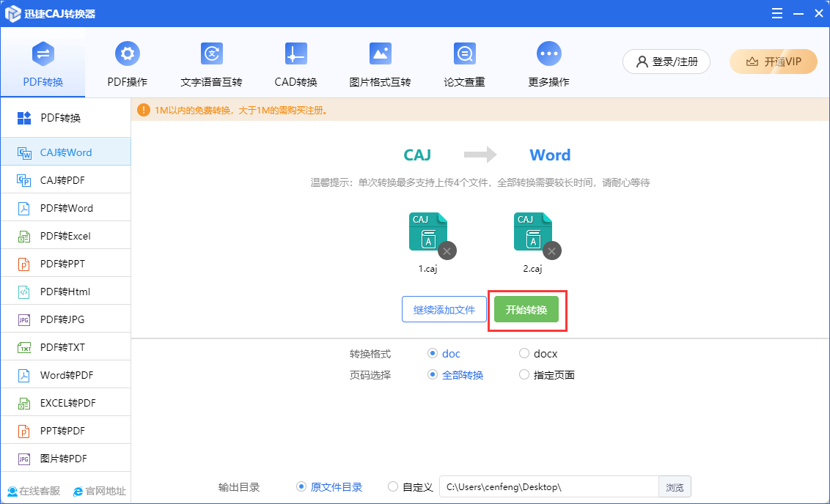Select 全部转换 page option
830x504 pixels.
(455, 375)
